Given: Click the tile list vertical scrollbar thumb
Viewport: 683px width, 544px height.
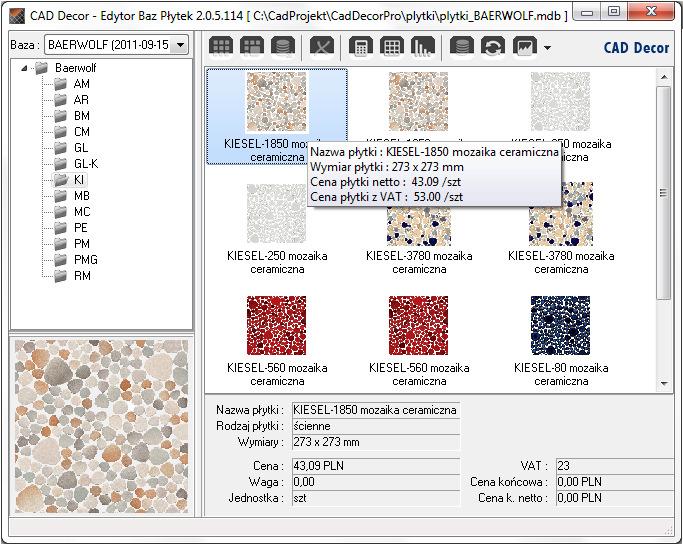Looking at the screenshot, I should click(x=664, y=193).
